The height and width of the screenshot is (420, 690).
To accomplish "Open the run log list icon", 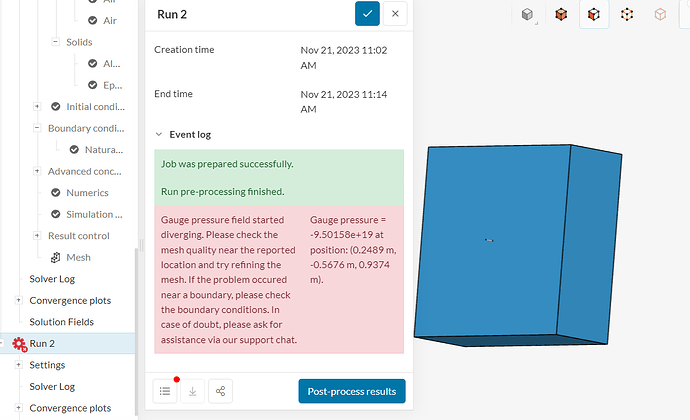I will [165, 391].
